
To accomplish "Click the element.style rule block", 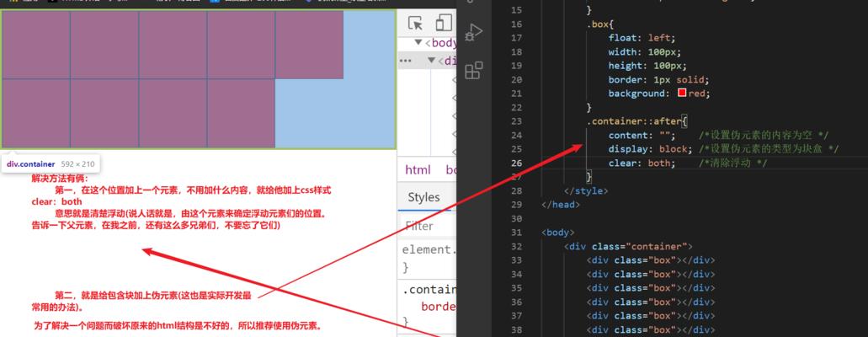I will [429, 259].
